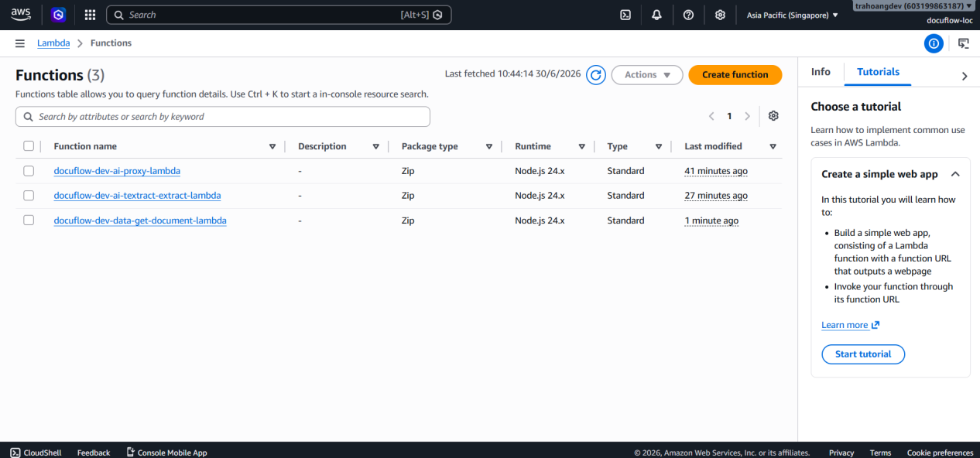
Task: Click the Last modified column header
Action: [713, 146]
